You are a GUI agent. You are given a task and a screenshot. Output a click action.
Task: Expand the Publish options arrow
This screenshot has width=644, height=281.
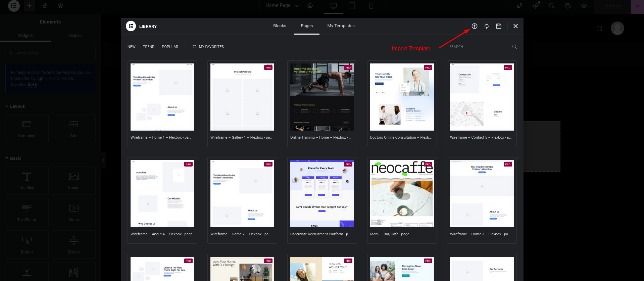[637, 6]
